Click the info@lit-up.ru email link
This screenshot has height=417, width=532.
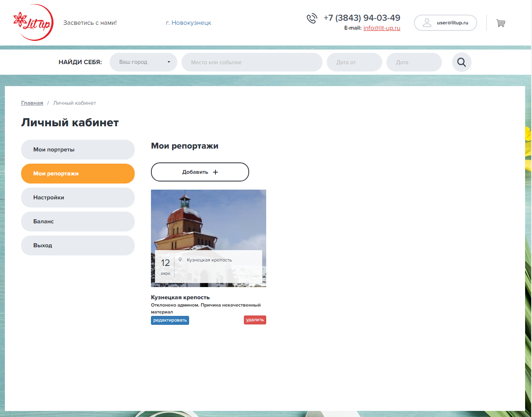[382, 28]
